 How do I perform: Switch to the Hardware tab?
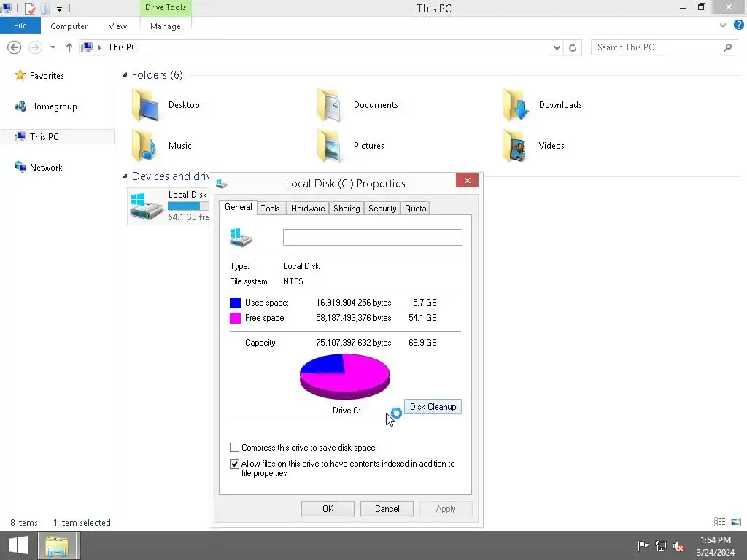click(308, 208)
